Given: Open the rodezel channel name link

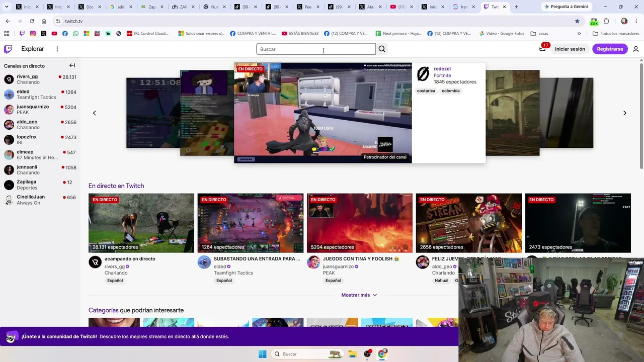Looking at the screenshot, I should point(442,69).
